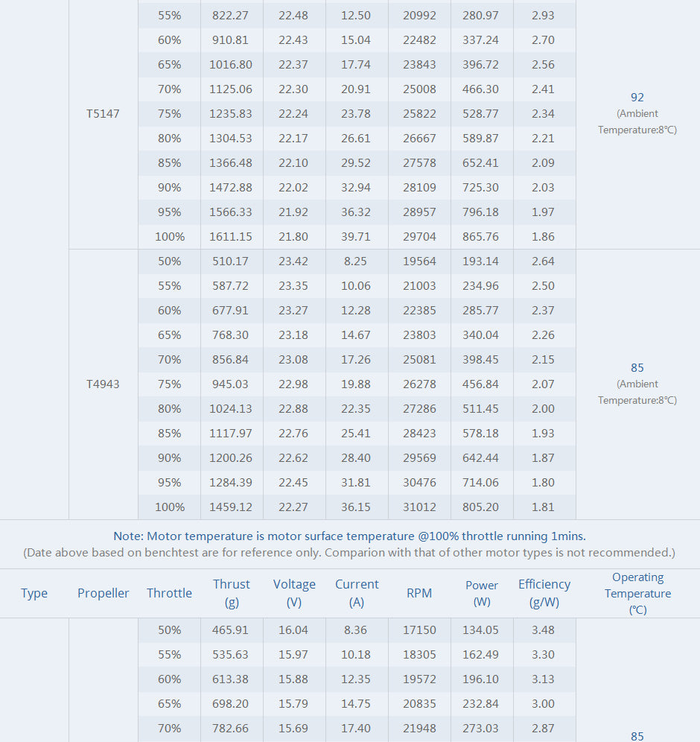Click the T4943 propeller label
Screen dimensions: 700x742
(103, 384)
